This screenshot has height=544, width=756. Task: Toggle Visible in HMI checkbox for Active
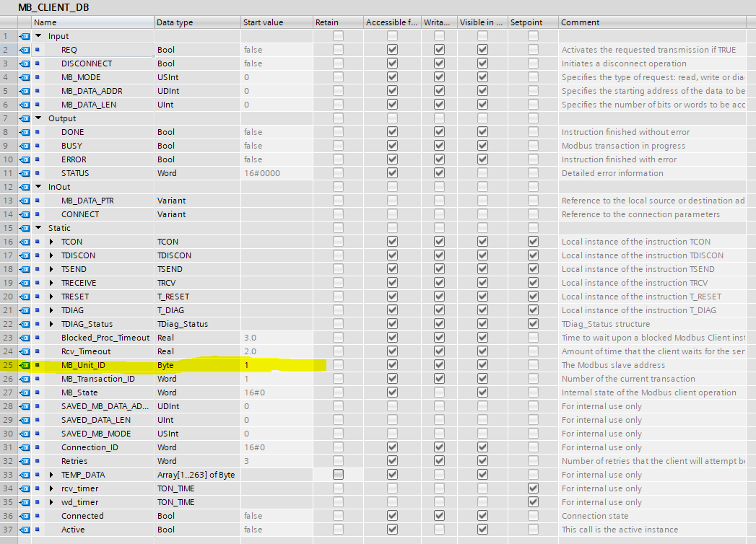482,530
